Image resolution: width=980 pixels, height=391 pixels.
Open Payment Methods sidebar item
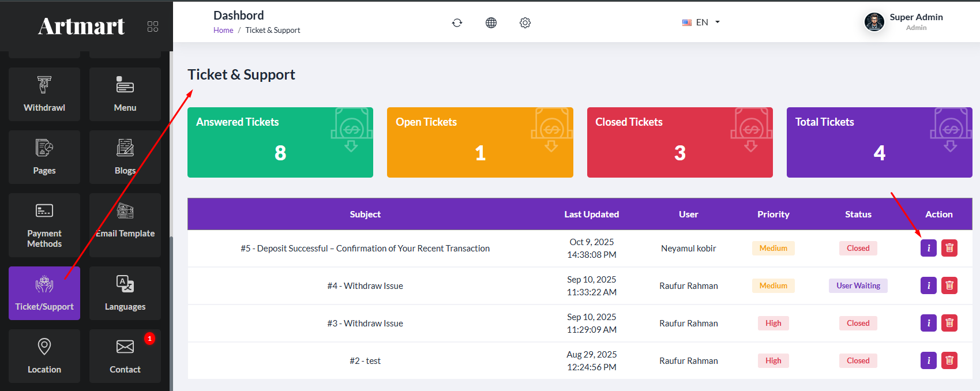click(x=44, y=224)
